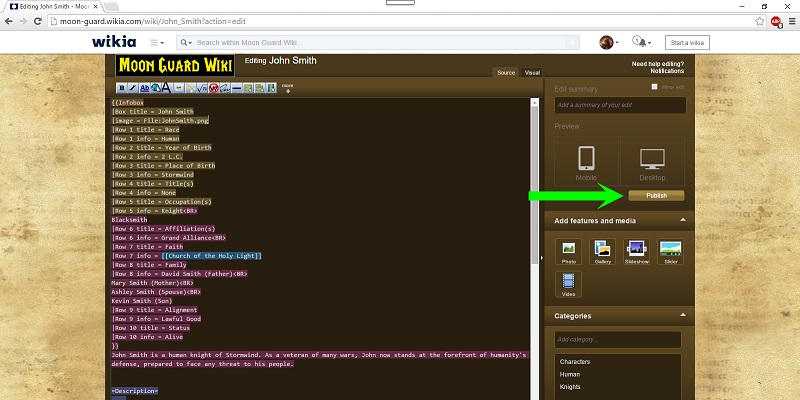Insert a Video into the page
This screenshot has height=400, width=800.
(568, 284)
